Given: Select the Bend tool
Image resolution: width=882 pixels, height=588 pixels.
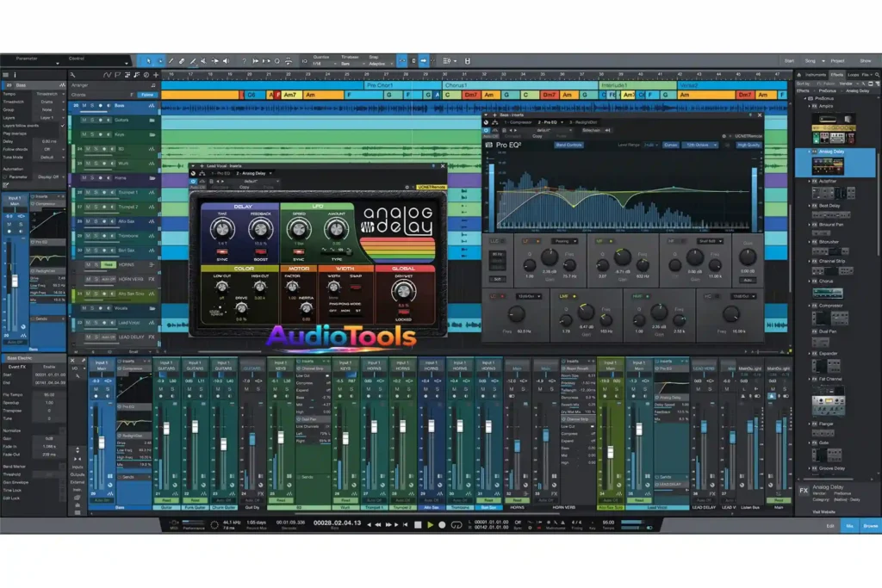Looking at the screenshot, I should 216,61.
